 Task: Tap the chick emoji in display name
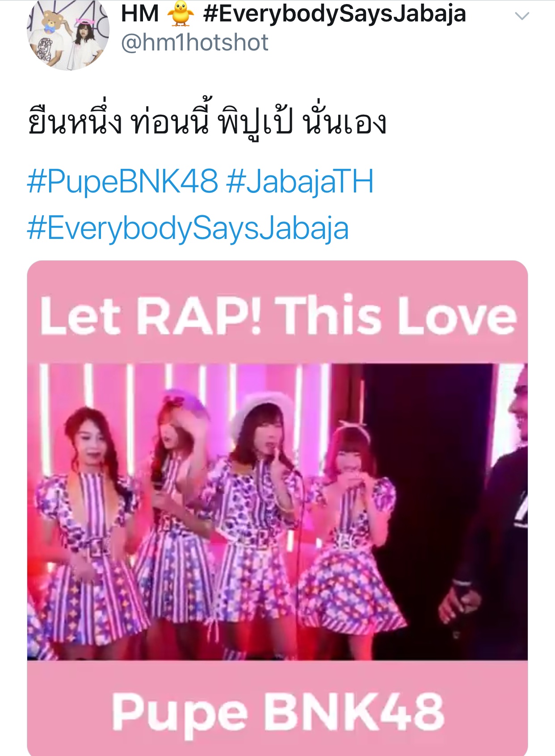[x=181, y=13]
